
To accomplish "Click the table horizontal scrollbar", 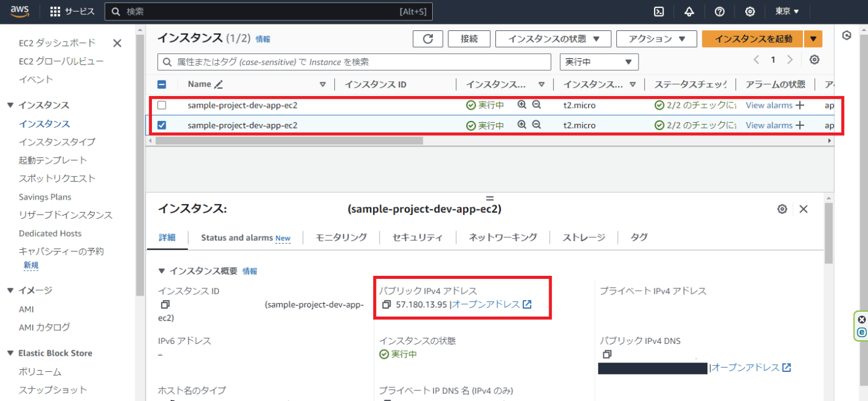I will (x=290, y=141).
